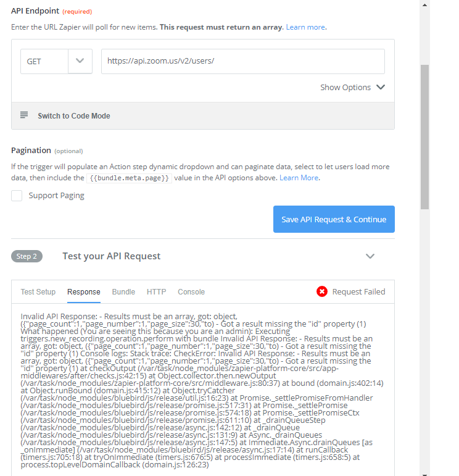
Task: Open the GET method dropdown arrow
Action: point(80,61)
